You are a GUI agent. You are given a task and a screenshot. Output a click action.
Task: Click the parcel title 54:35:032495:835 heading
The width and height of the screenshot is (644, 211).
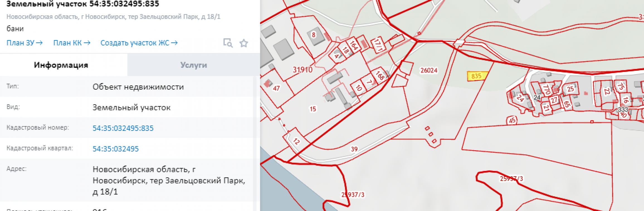pos(83,4)
